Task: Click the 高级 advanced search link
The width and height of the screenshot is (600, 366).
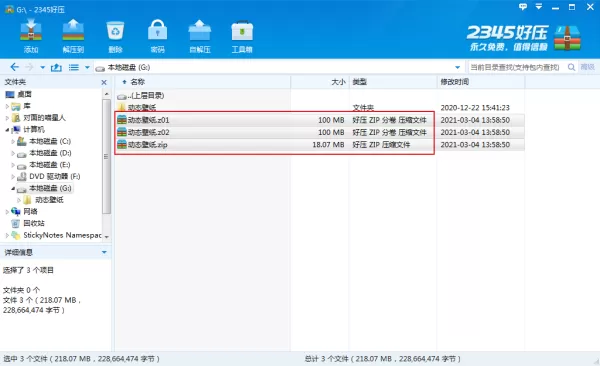Action: [x=587, y=67]
